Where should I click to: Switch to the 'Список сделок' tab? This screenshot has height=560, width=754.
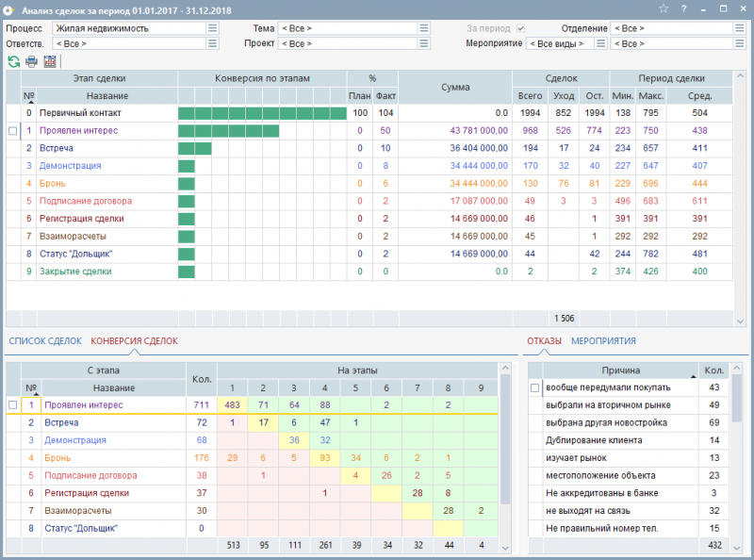(x=45, y=341)
